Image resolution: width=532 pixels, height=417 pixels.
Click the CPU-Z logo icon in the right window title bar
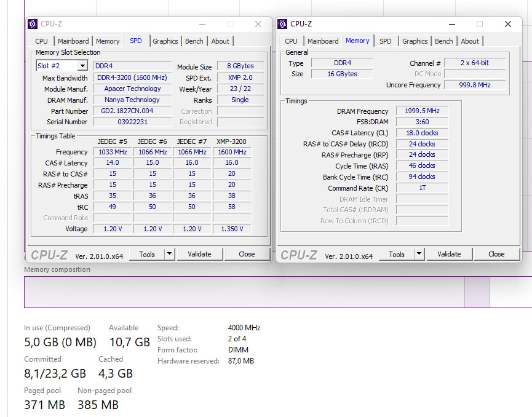(x=282, y=24)
